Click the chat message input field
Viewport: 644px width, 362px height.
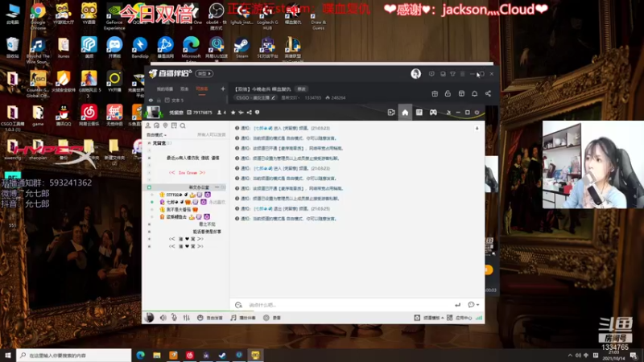pyautogui.click(x=349, y=305)
